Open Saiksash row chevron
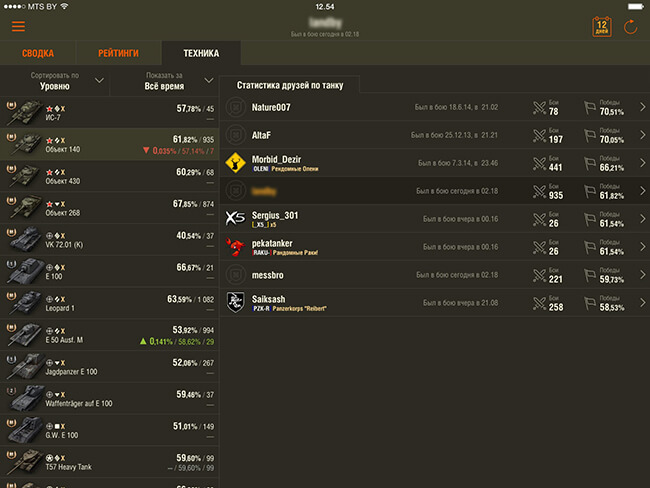The height and width of the screenshot is (488, 650). point(642,303)
